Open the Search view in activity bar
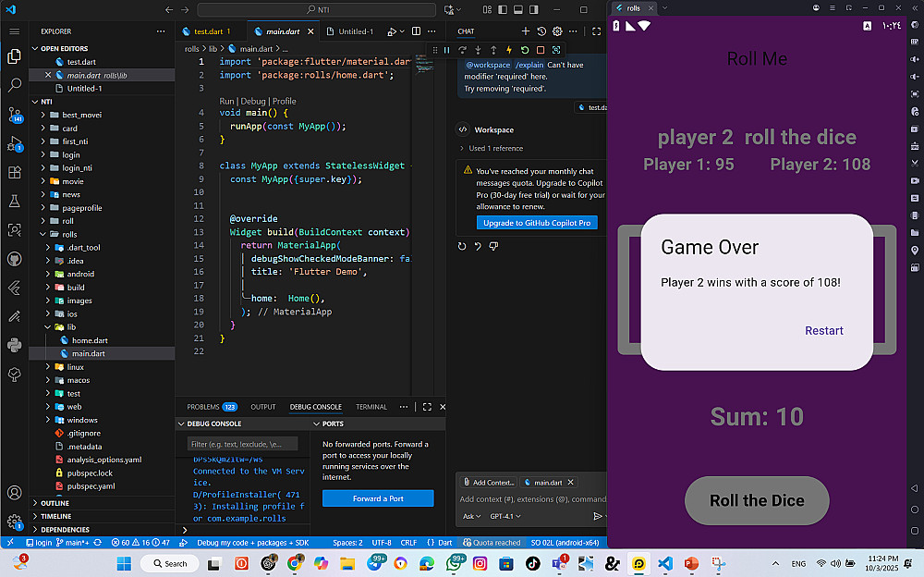This screenshot has height=577, width=924. click(15, 84)
